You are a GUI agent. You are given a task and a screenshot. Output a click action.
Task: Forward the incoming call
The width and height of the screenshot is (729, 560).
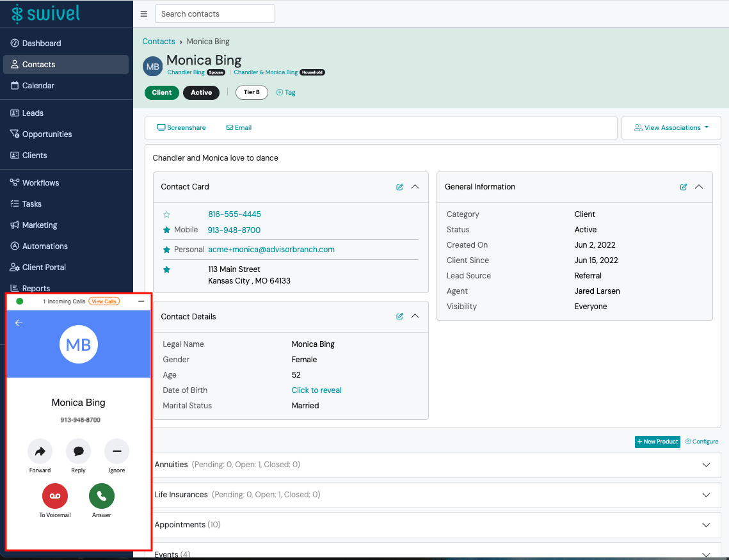[40, 451]
